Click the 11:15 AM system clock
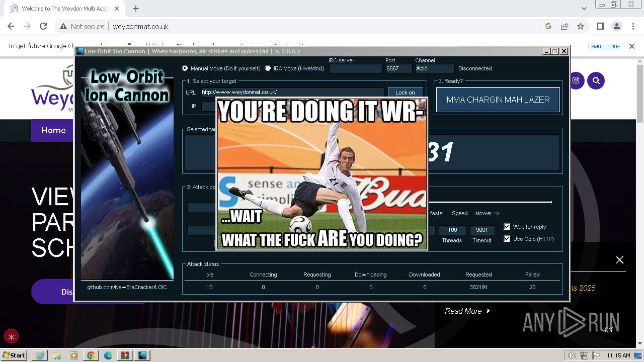The width and height of the screenshot is (644, 362). (x=618, y=355)
